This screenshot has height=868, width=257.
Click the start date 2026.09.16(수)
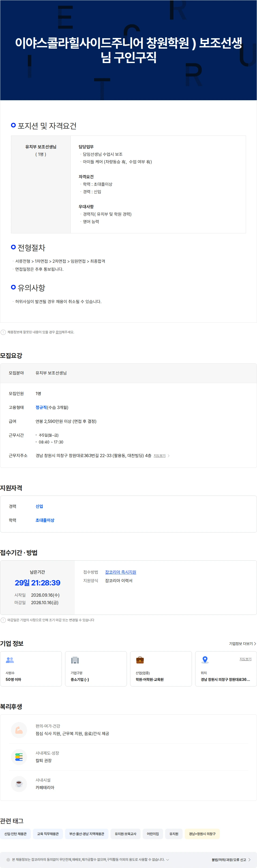click(x=45, y=595)
